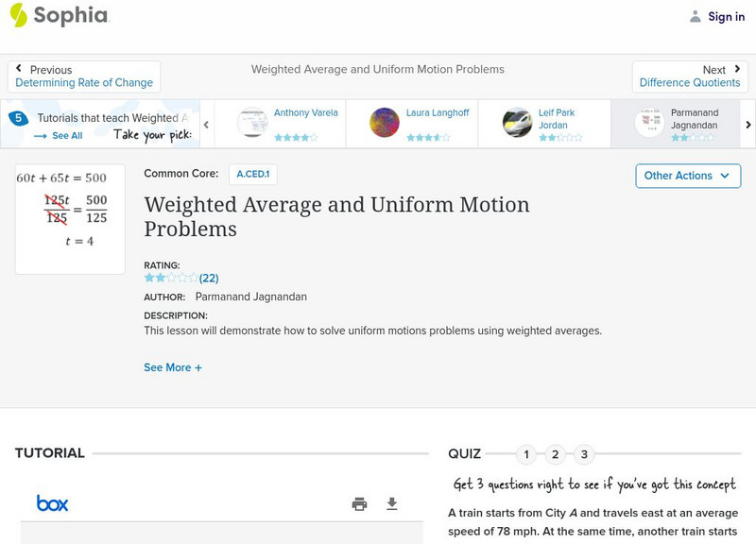Select Anthony Varela's tutorial thumbnail
This screenshot has height=544, width=756.
pyautogui.click(x=252, y=123)
